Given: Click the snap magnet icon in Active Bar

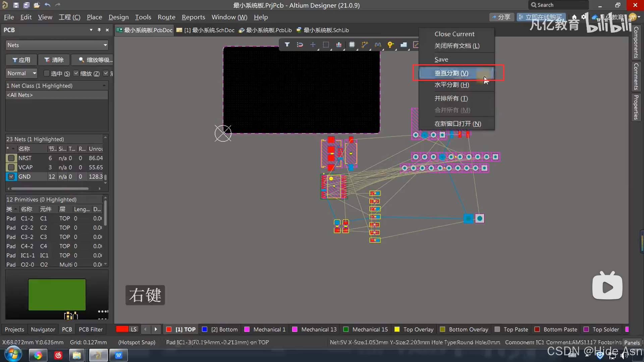Looking at the screenshot, I should [x=300, y=45].
